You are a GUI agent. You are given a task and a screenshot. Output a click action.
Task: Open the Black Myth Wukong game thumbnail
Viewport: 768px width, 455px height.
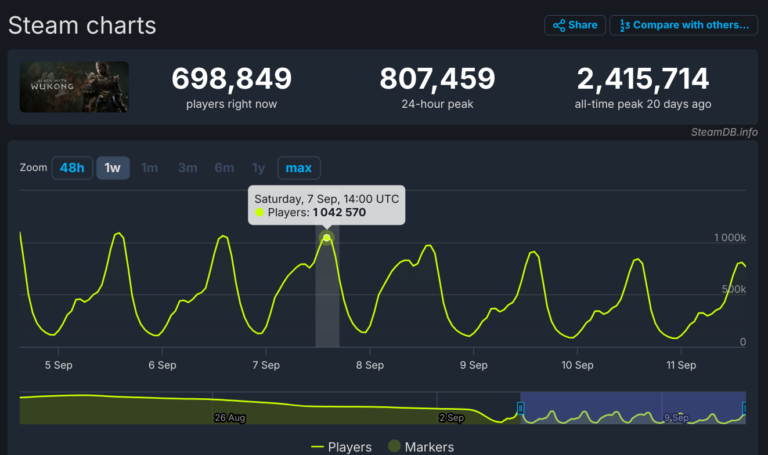[74, 87]
